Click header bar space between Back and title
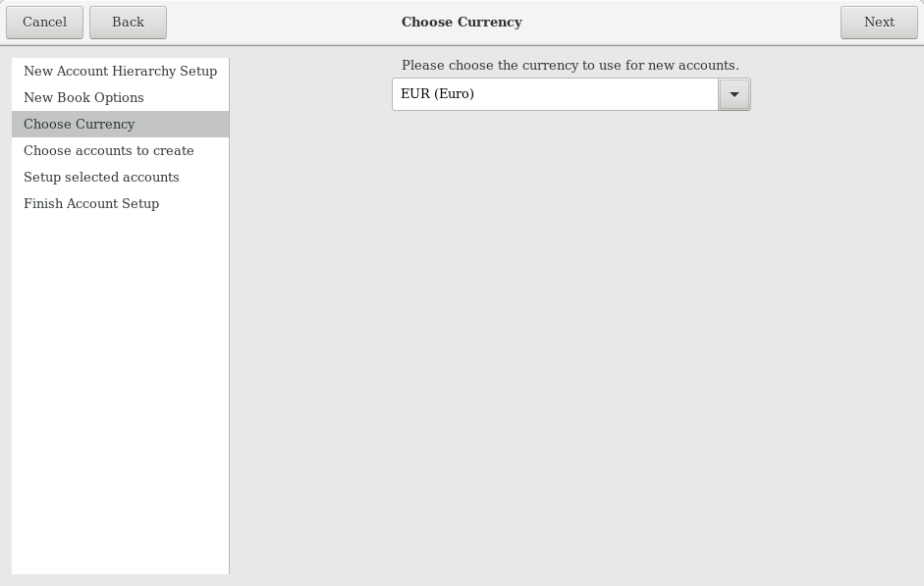This screenshot has height=586, width=924. click(285, 22)
